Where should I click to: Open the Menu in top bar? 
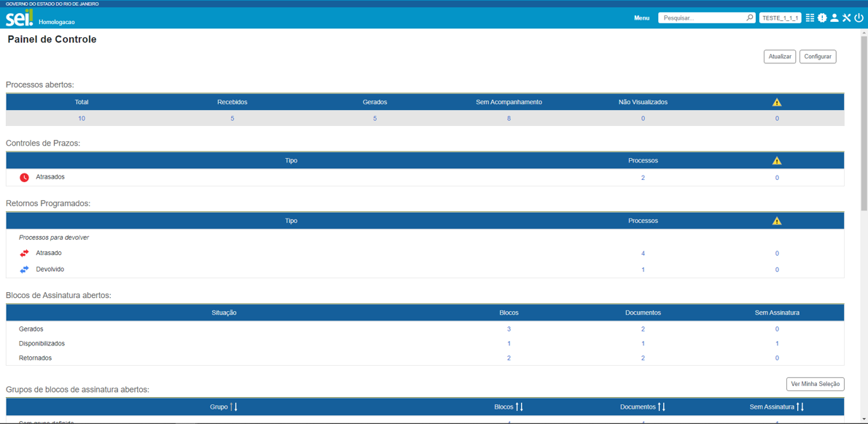coord(641,17)
